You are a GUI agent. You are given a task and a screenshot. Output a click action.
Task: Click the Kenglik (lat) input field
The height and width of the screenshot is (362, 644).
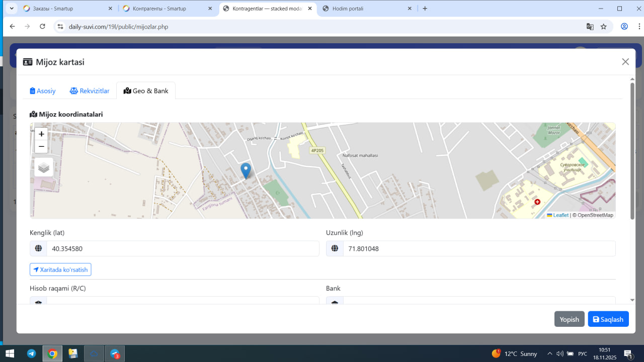[x=182, y=248]
